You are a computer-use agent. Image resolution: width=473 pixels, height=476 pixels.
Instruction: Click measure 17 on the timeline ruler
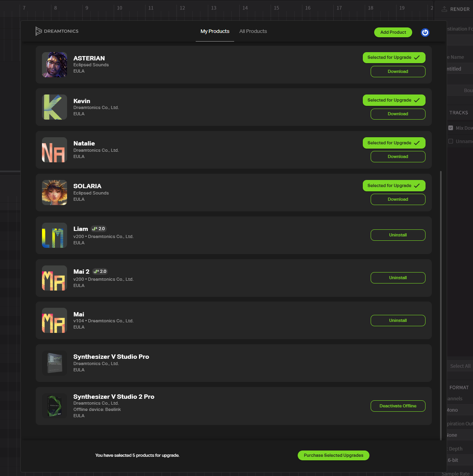tap(339, 8)
